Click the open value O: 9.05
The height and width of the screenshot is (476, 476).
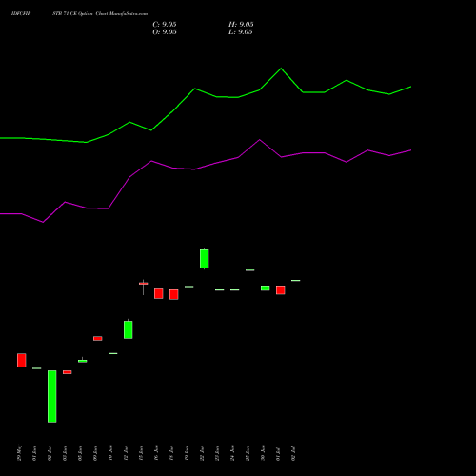coord(165,32)
